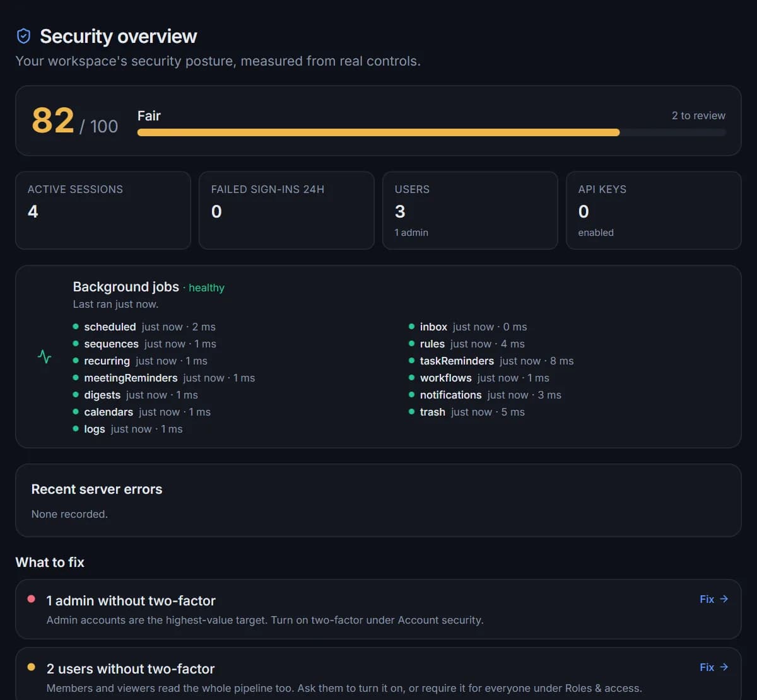Open the Users card

click(x=470, y=211)
